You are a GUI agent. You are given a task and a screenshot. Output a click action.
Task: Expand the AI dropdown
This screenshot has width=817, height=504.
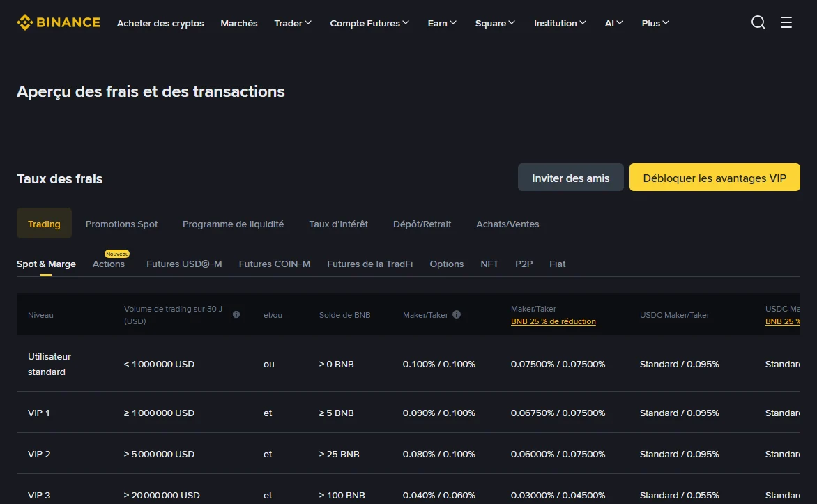point(613,23)
